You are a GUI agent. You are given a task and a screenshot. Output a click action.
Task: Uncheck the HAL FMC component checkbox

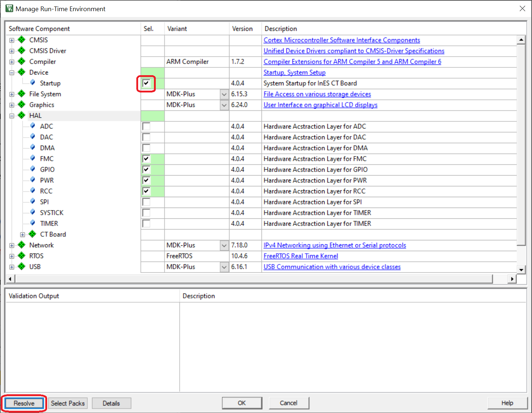(146, 159)
